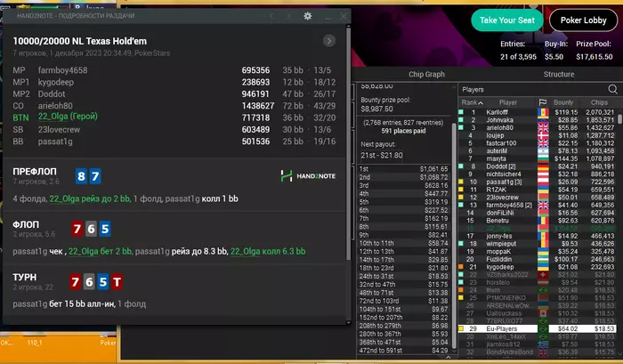
Task: Click yellow color tag beside R1ZAK
Action: point(461,190)
